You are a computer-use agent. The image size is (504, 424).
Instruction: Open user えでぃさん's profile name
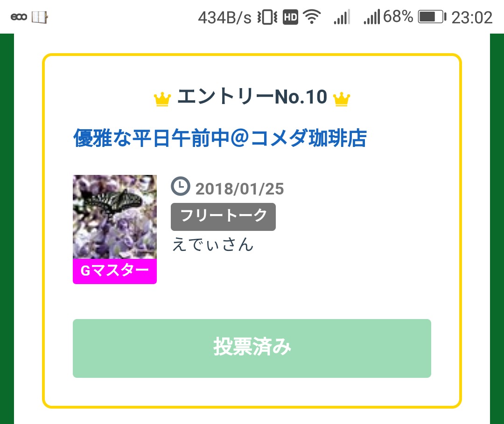pos(212,244)
